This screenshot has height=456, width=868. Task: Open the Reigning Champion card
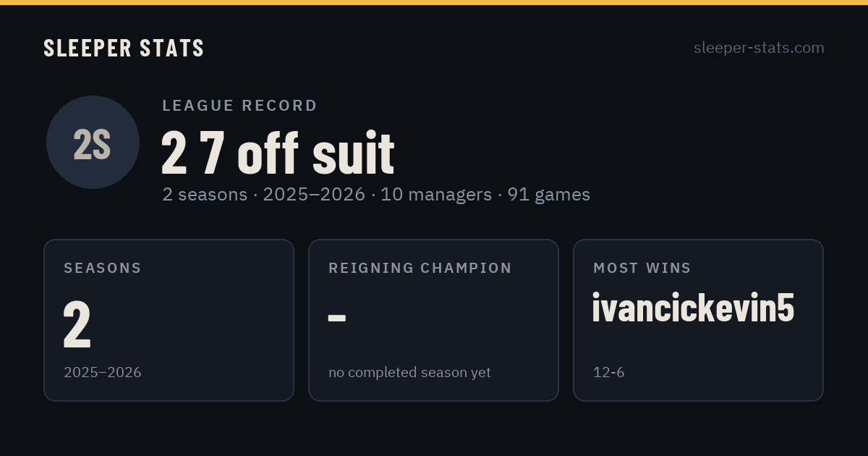[x=433, y=320]
